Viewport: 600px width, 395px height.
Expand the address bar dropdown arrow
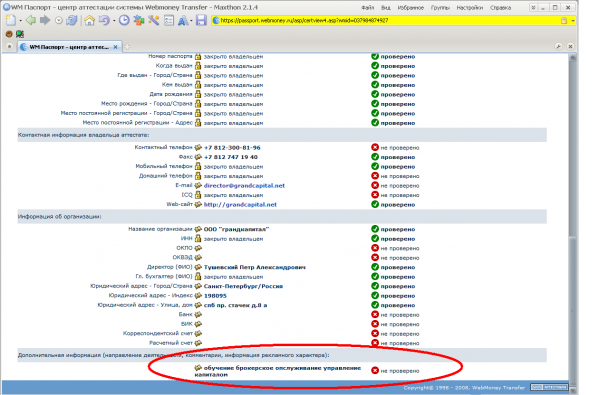click(573, 21)
